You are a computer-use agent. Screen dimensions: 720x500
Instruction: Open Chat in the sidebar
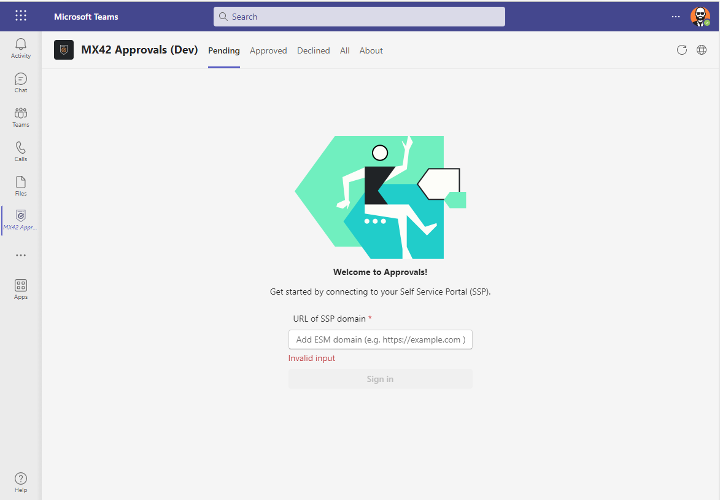tap(21, 83)
